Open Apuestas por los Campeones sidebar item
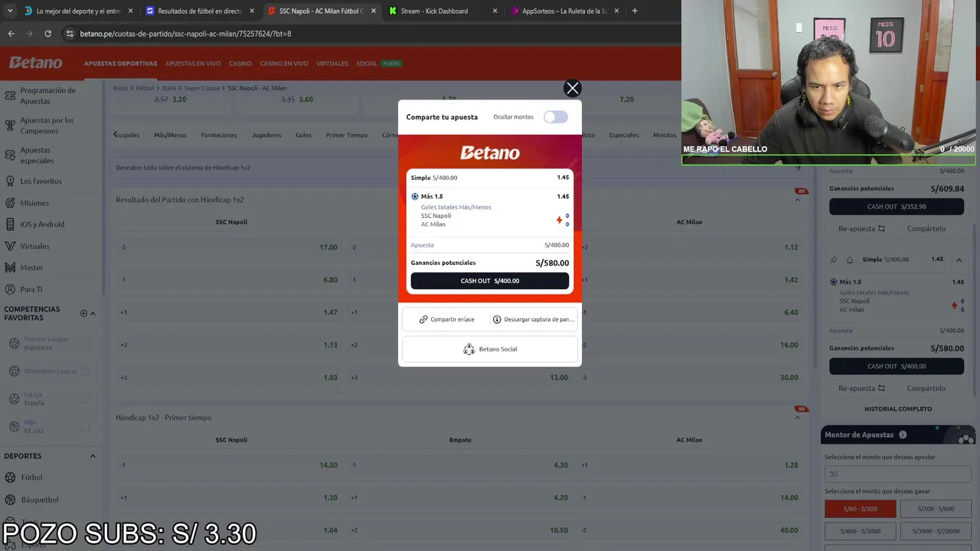Screen dimensions: 980x551 (x=51, y=126)
